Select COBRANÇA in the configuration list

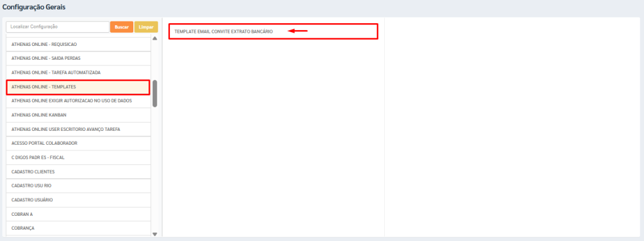pos(79,228)
